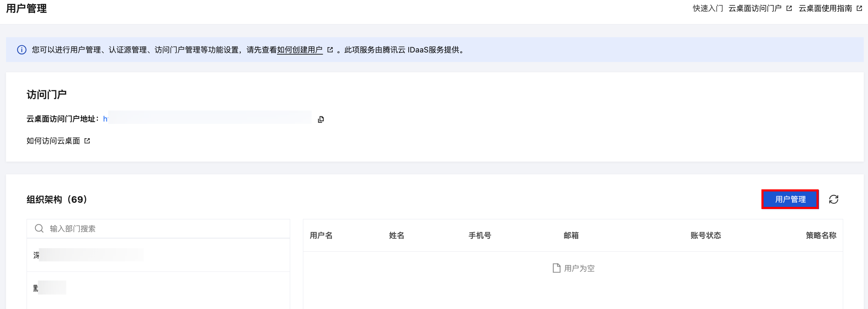Click external-link icon after 如何创建用户
Screen dimensions: 868x309
tap(330, 50)
